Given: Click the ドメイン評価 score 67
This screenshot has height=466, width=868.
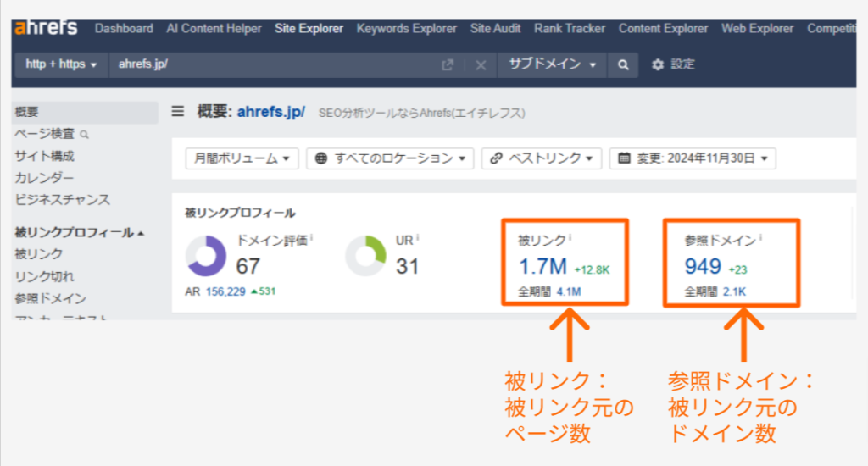Looking at the screenshot, I should click(248, 267).
